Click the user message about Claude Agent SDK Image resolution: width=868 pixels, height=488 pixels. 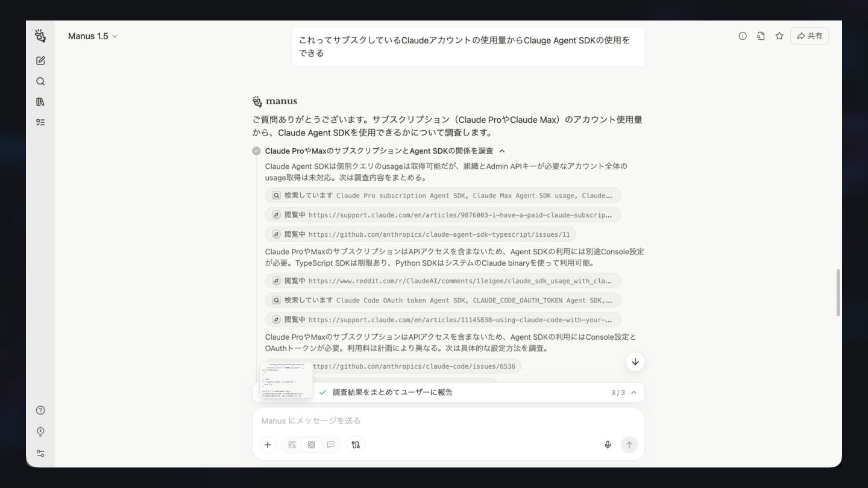click(468, 46)
